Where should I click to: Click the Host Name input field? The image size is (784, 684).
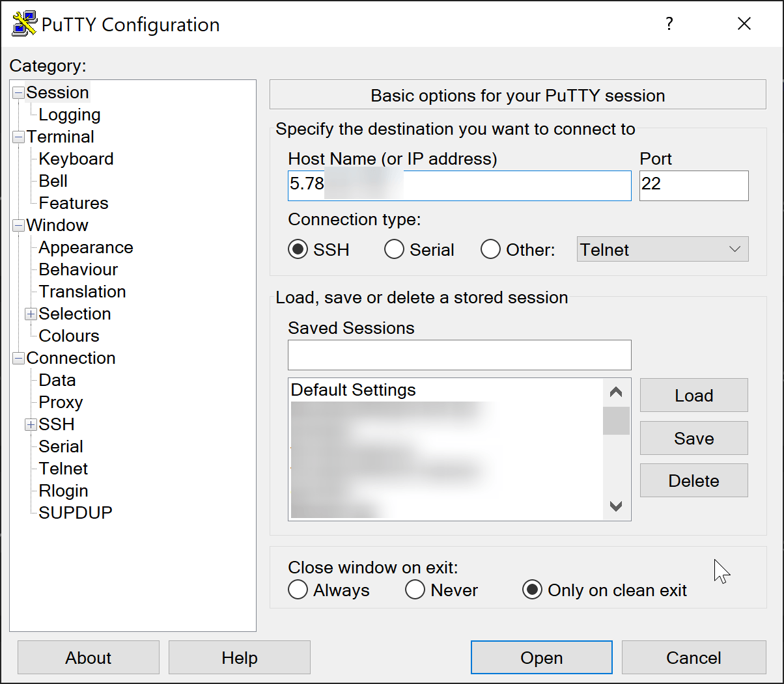pyautogui.click(x=460, y=185)
